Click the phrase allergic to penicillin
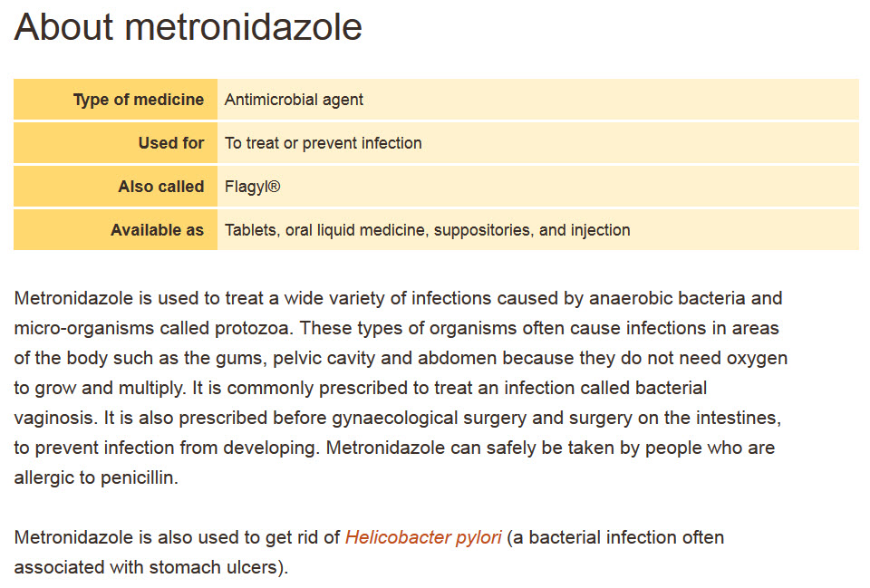870x588 pixels. tap(96, 477)
